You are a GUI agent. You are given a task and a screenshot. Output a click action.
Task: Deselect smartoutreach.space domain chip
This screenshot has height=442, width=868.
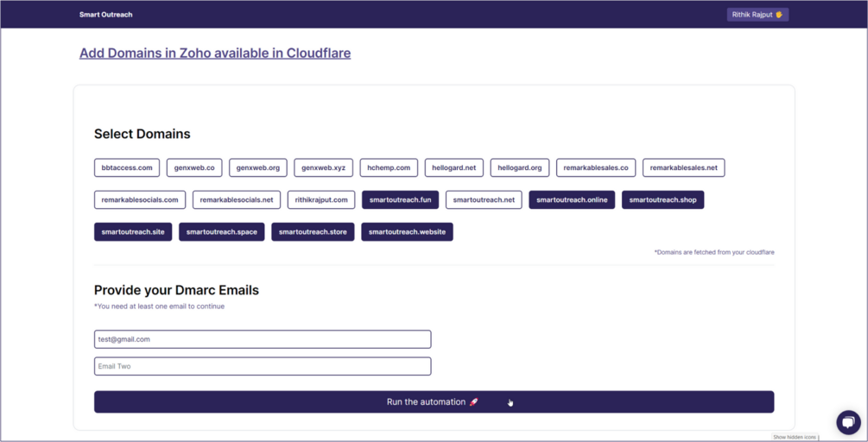pyautogui.click(x=221, y=231)
